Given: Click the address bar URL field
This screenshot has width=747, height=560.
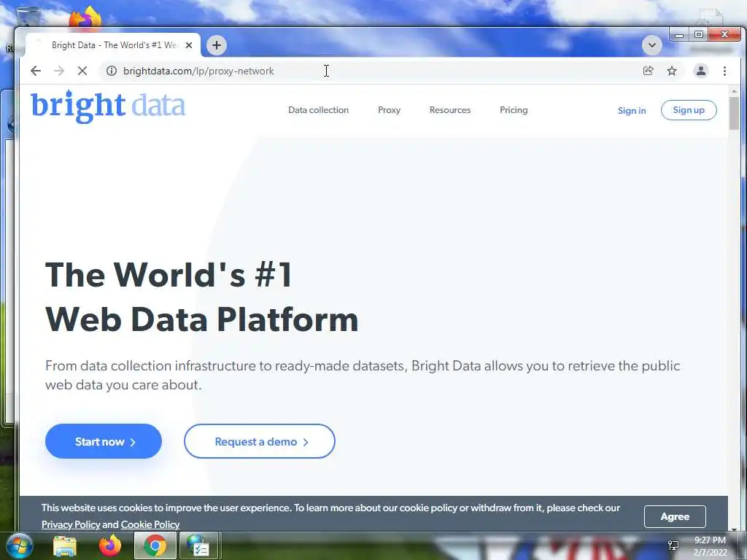Looking at the screenshot, I should [371, 71].
